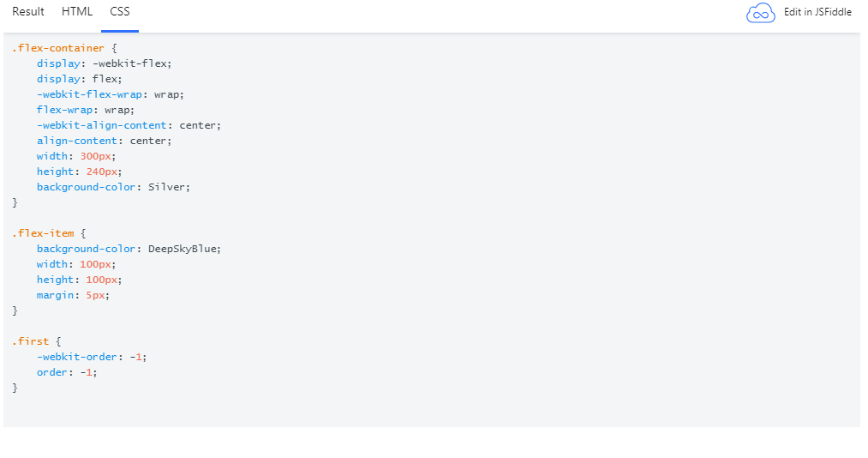Click the Silver background-color value
The width and height of the screenshot is (868, 458).
[x=166, y=187]
